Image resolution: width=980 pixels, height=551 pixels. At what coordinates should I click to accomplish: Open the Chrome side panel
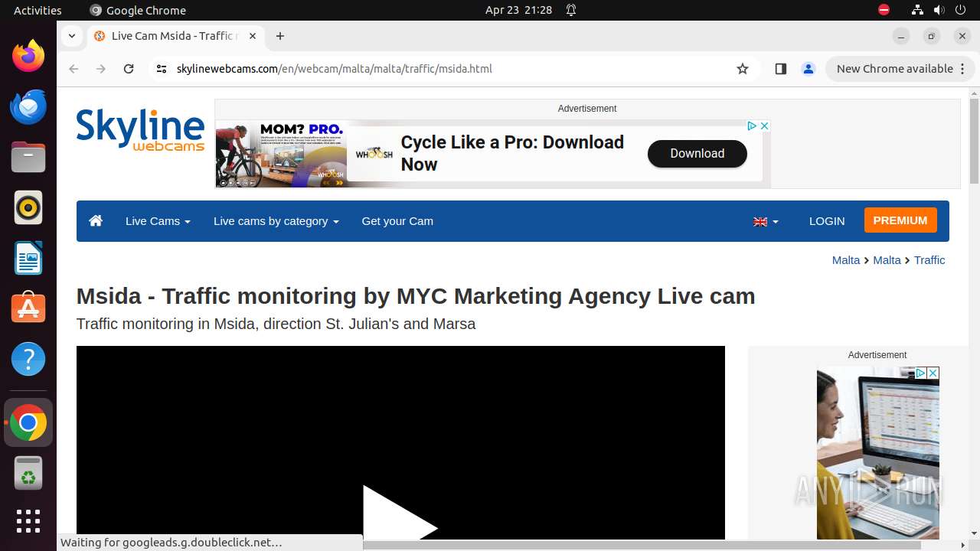780,69
